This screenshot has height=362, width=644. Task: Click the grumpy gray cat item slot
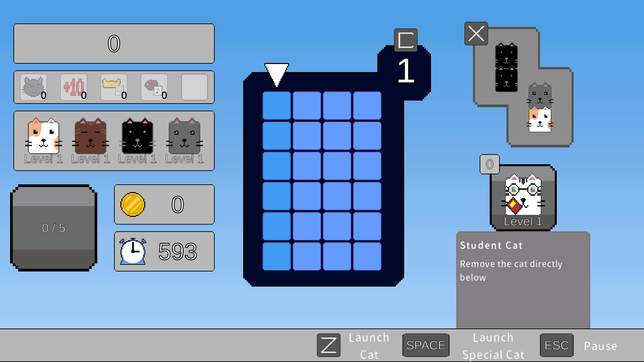(x=34, y=87)
